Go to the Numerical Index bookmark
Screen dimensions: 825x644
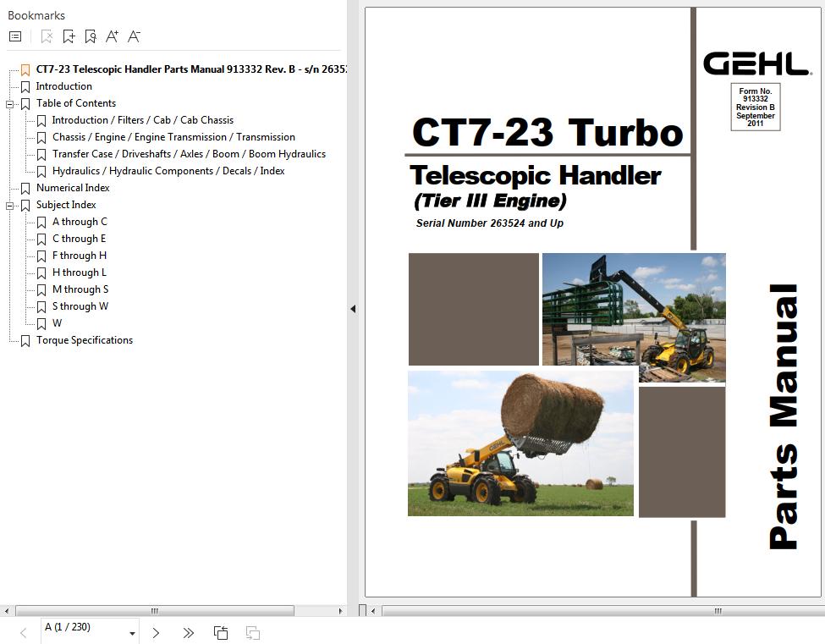click(x=73, y=188)
